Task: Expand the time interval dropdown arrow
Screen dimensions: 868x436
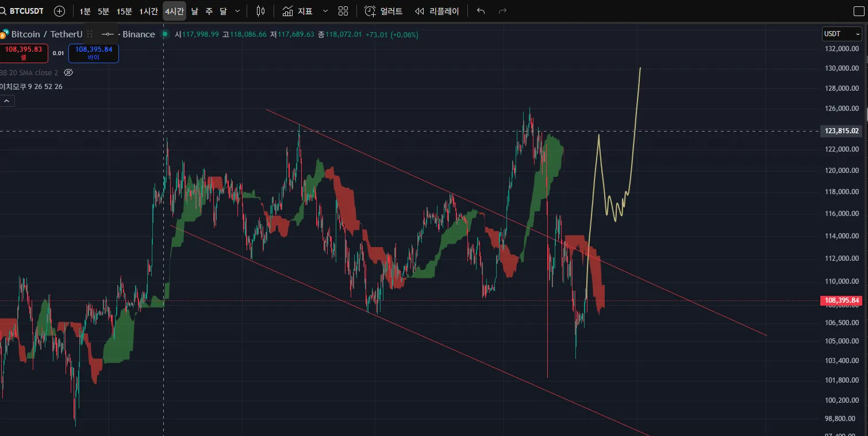Action: tap(237, 11)
